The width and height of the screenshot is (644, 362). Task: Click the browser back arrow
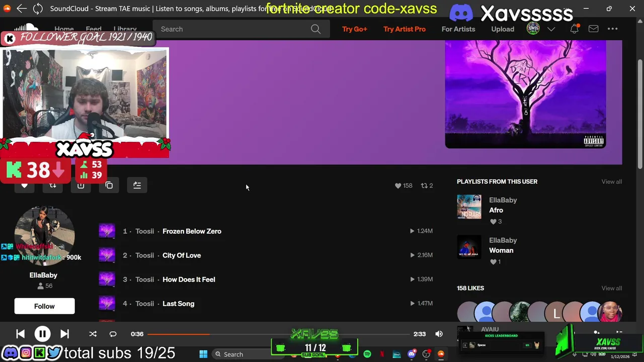(22, 9)
